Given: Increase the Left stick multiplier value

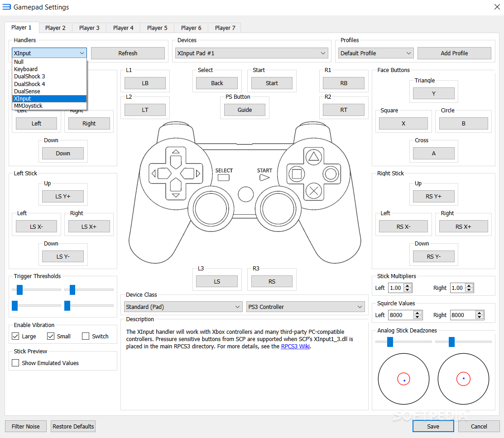Looking at the screenshot, I should 408,285.
